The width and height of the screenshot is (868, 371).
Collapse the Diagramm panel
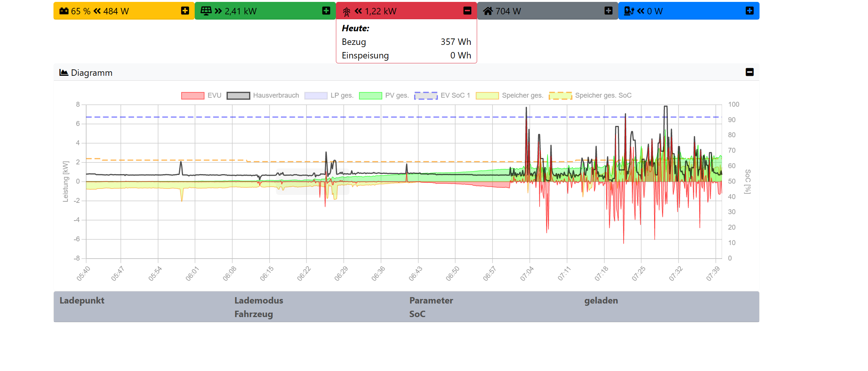pos(749,72)
